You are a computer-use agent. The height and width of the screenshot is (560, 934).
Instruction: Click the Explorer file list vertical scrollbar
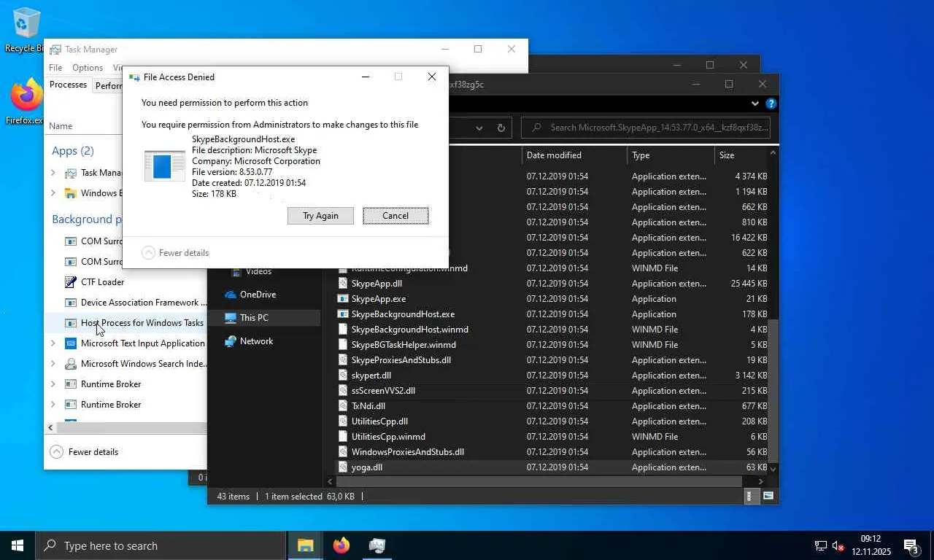[x=773, y=392]
